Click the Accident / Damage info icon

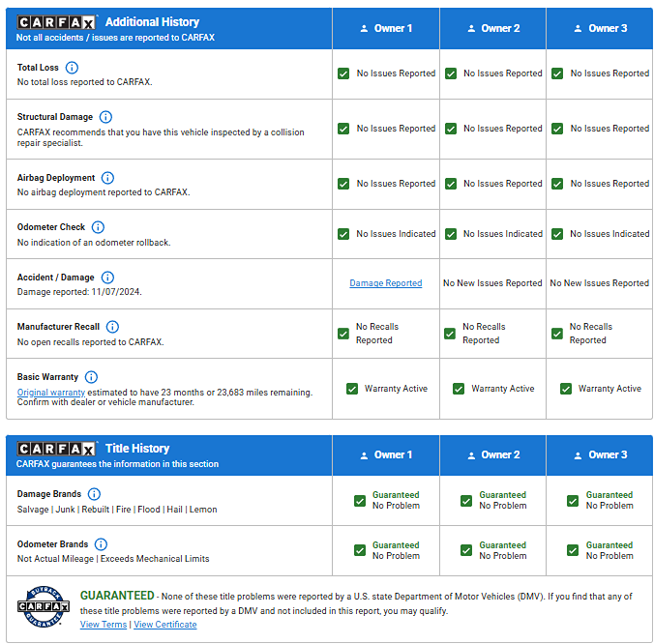(x=107, y=278)
